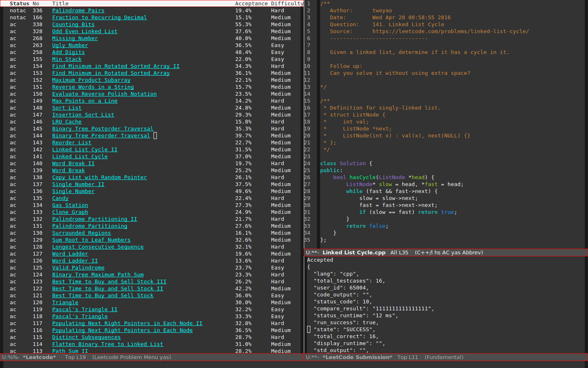The height and width of the screenshot is (368, 588).
Task: Open Linked List Cycle II problem
Action: (x=85, y=150)
